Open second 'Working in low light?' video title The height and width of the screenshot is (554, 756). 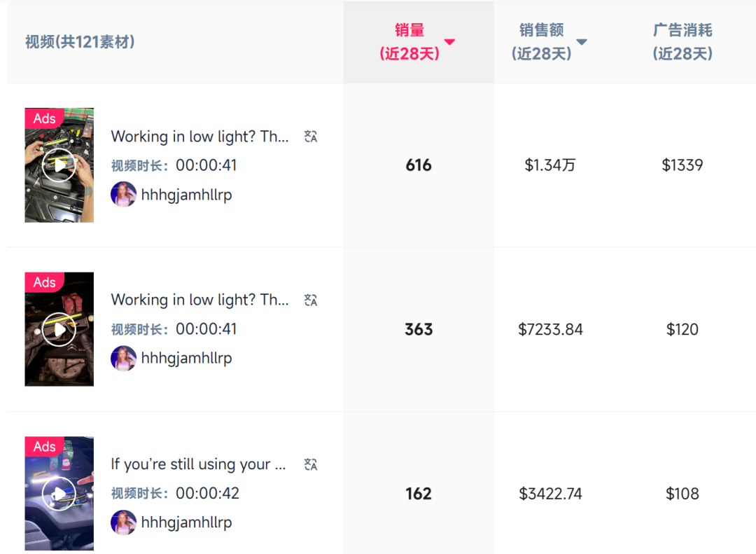coord(199,300)
